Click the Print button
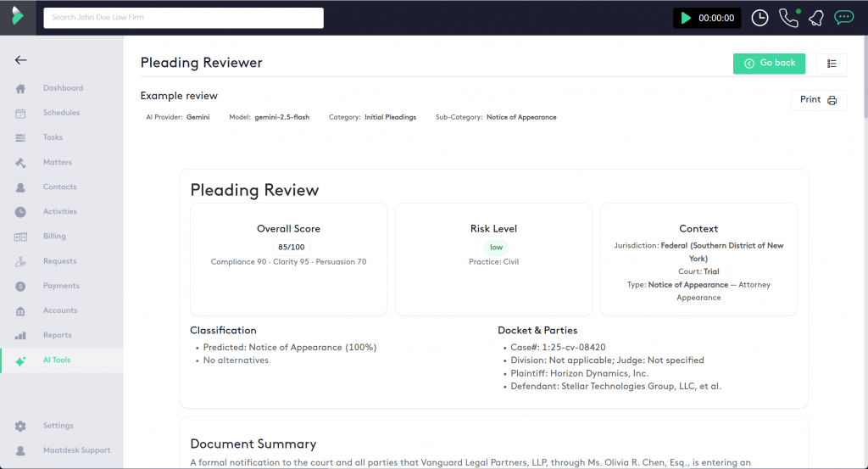 pos(818,100)
